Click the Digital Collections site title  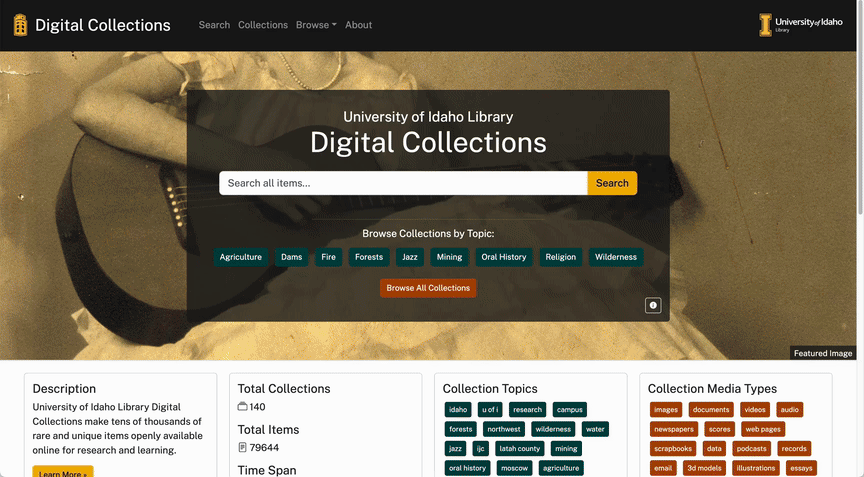coord(103,25)
